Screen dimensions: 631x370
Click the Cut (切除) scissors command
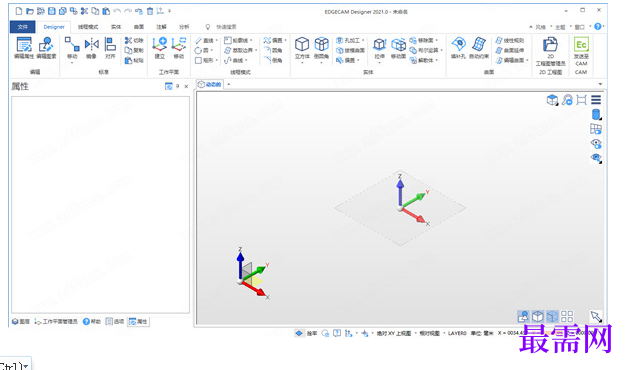point(134,40)
